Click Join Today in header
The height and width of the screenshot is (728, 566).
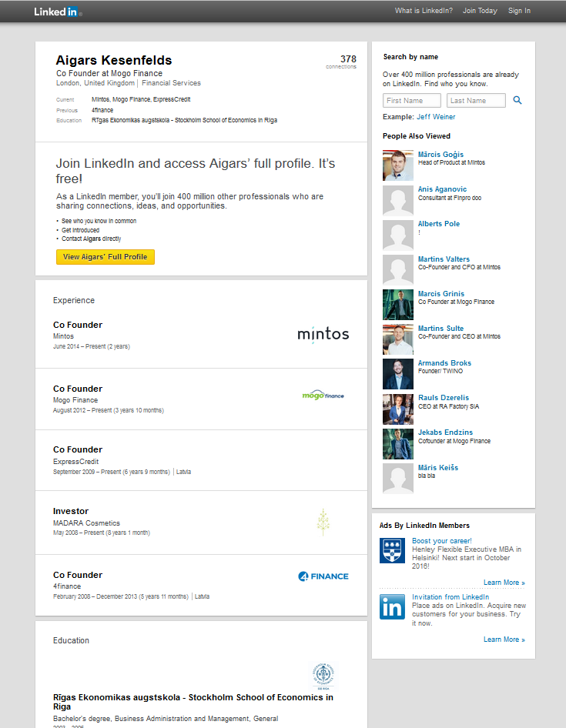[480, 11]
